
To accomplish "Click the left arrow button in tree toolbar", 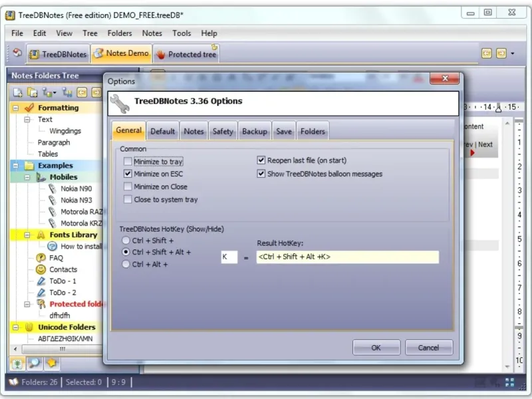I will click(82, 92).
